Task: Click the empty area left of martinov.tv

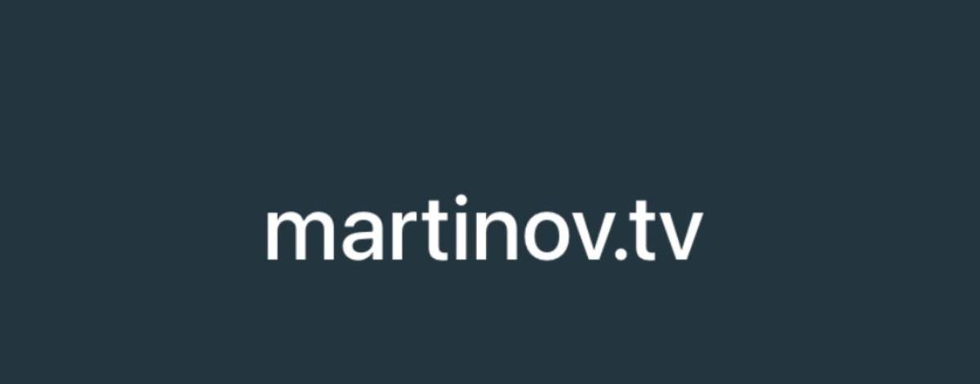Action: pyautogui.click(x=131, y=230)
